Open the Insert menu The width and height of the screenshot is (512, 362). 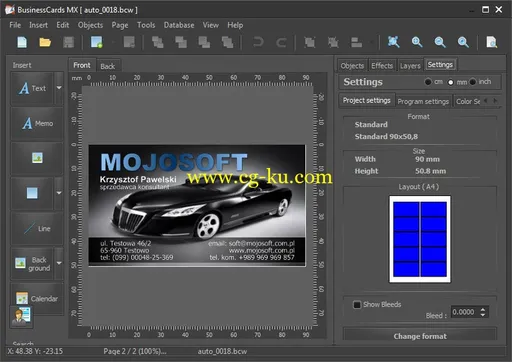[x=38, y=25]
